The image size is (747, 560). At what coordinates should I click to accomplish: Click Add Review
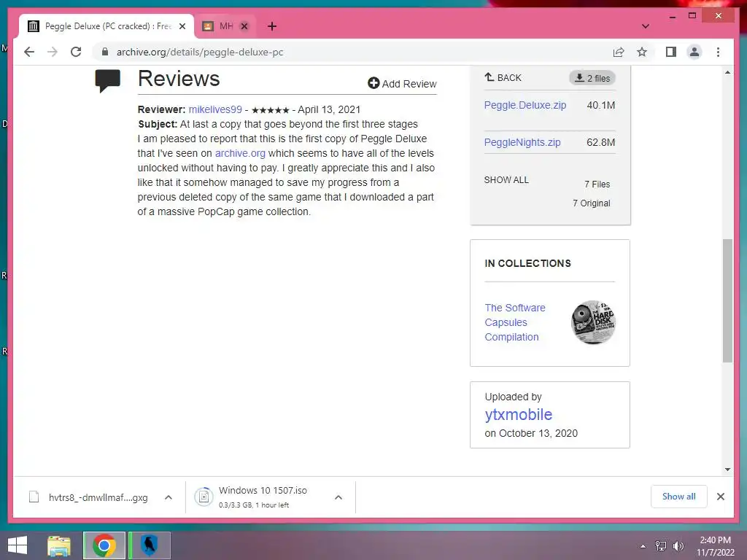[x=402, y=84]
